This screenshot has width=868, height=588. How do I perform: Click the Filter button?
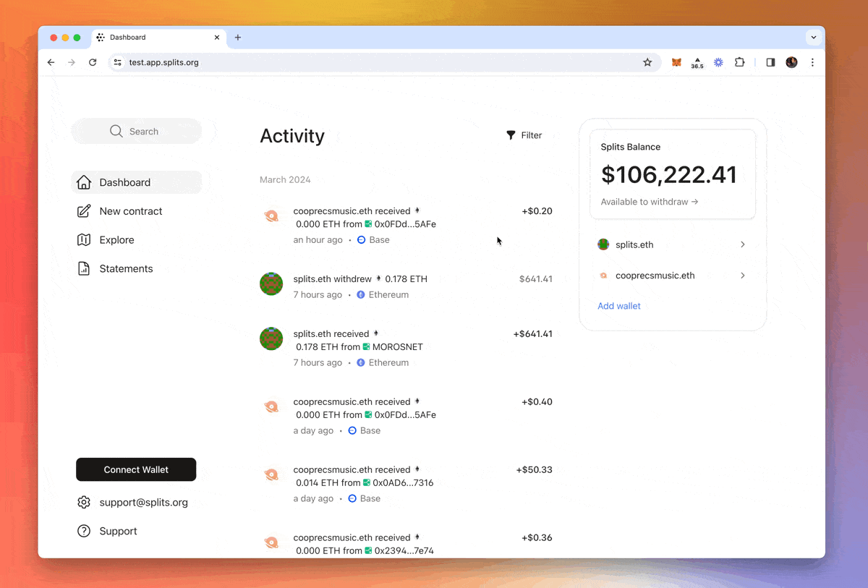tap(524, 135)
